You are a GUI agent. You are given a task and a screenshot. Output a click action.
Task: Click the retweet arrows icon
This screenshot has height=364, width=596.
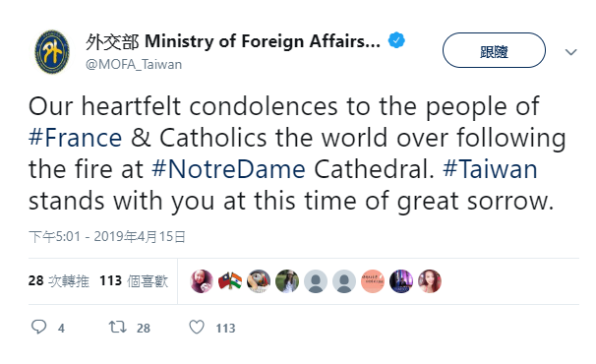tap(117, 327)
